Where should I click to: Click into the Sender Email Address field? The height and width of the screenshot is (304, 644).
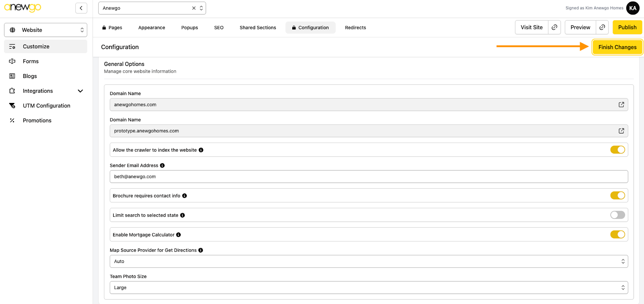pos(368,177)
